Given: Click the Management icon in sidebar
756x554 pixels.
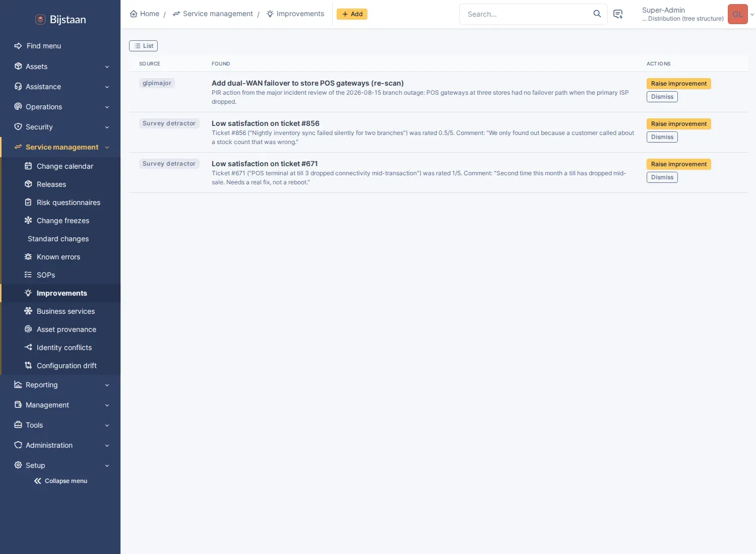Looking at the screenshot, I should pyautogui.click(x=18, y=404).
